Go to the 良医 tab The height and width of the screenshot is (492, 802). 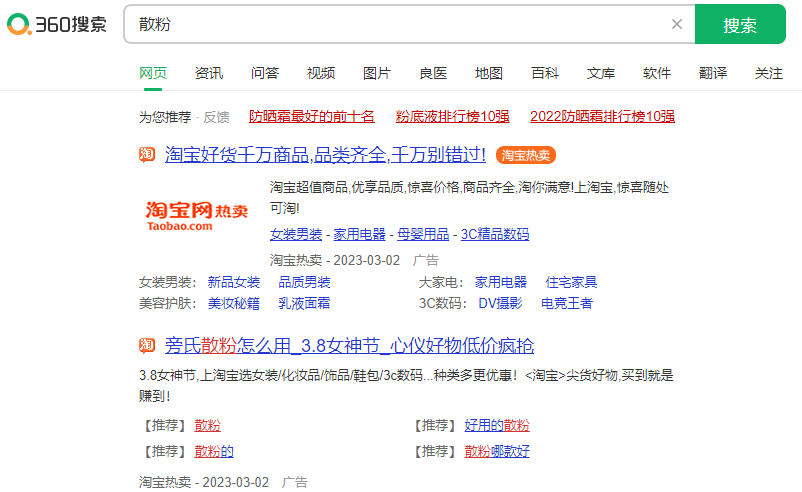pyautogui.click(x=433, y=73)
